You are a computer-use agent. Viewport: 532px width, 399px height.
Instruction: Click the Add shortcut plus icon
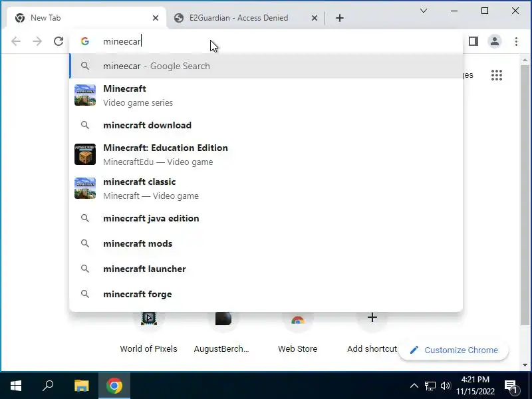pos(372,318)
